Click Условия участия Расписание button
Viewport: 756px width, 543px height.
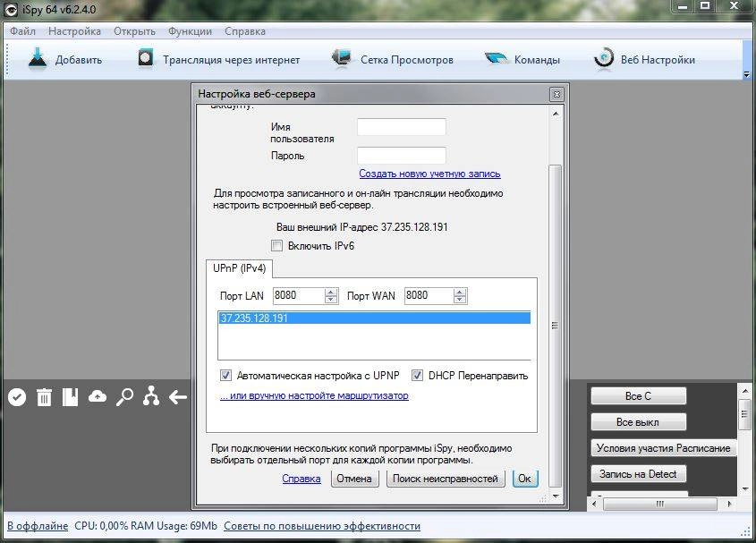click(664, 448)
